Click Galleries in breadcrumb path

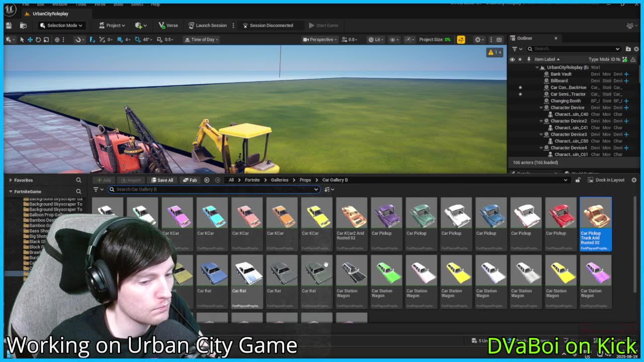click(x=280, y=180)
